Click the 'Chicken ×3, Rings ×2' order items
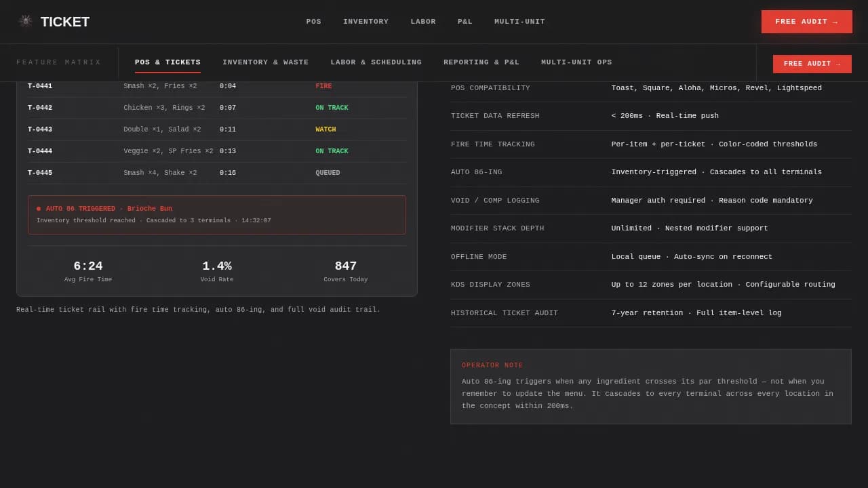The height and width of the screenshot is (488, 868). pyautogui.click(x=164, y=108)
